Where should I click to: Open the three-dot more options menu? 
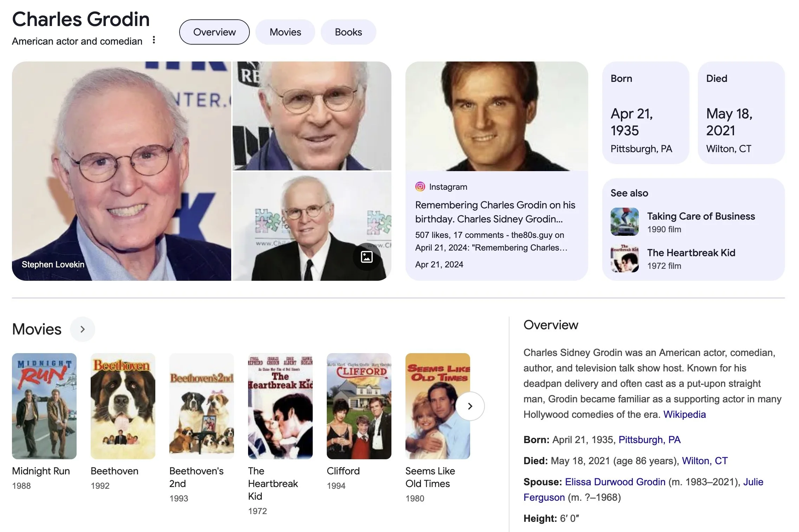coord(154,40)
